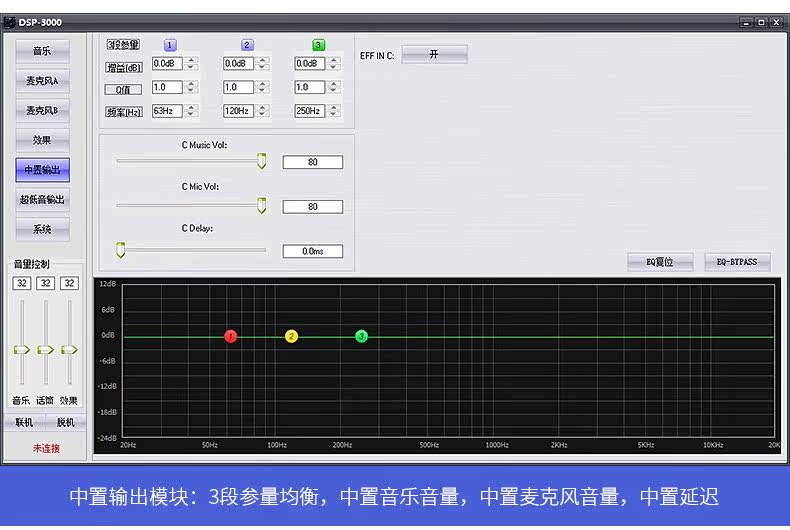Open the 麦克风A section
Viewport: 790px width, 530px height.
(x=42, y=81)
